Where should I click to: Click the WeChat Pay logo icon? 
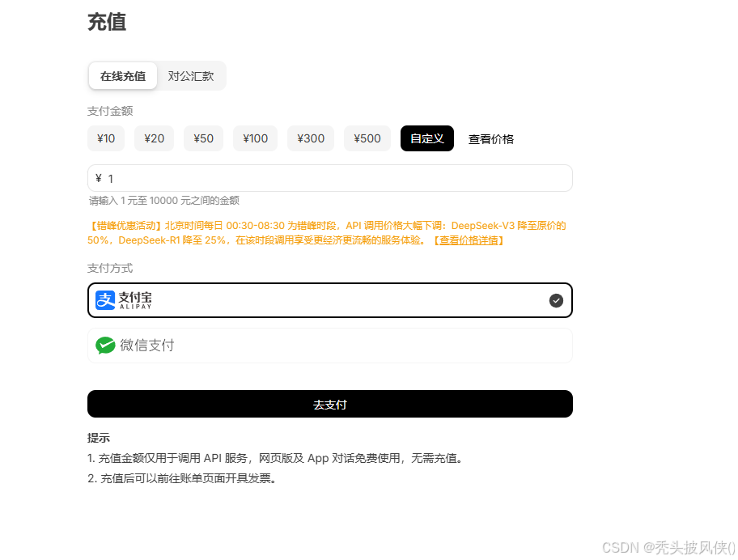click(x=105, y=346)
